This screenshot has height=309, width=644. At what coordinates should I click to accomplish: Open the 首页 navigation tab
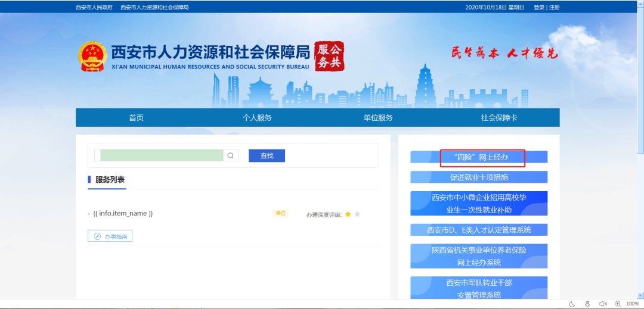(x=136, y=118)
